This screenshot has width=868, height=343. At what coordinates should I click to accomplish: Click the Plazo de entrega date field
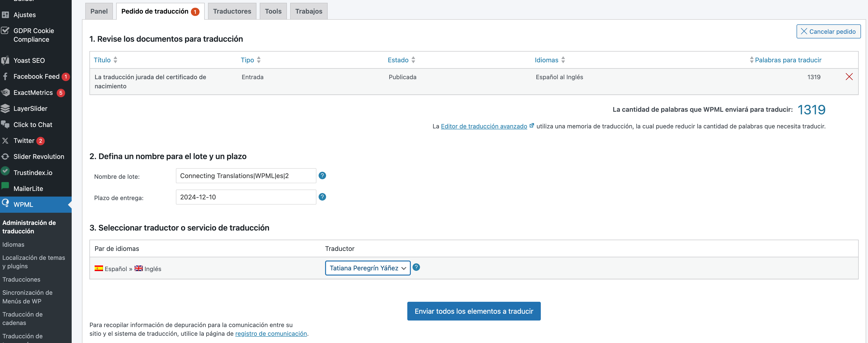tap(246, 197)
